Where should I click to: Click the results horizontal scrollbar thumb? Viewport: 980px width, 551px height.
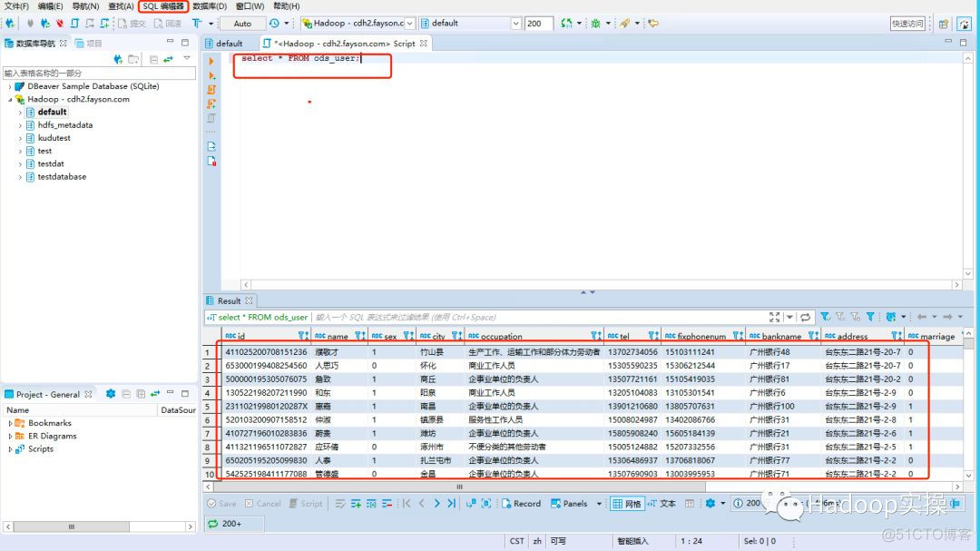coord(459,487)
